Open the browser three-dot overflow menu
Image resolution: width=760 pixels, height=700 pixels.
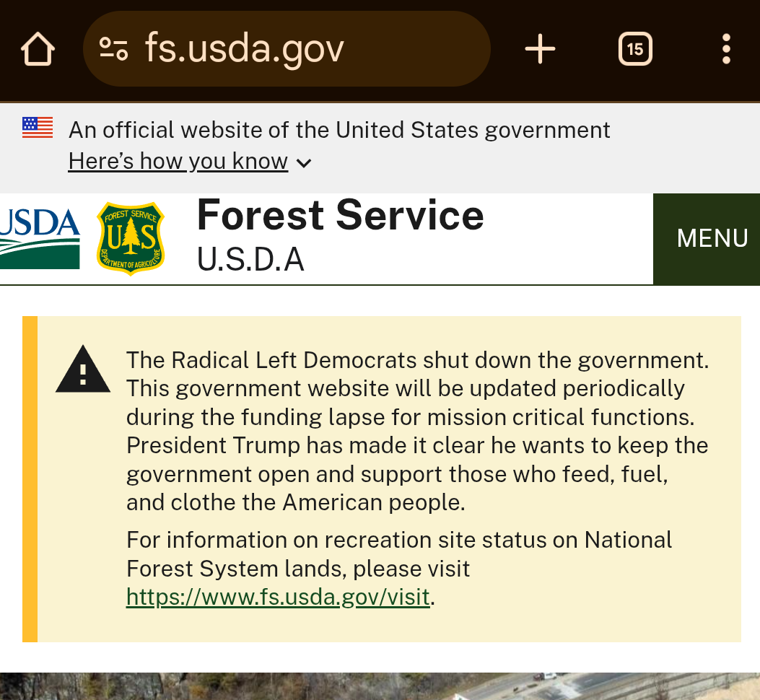[726, 49]
